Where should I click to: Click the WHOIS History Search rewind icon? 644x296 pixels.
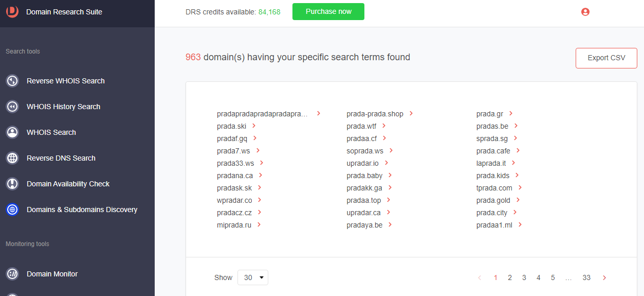click(12, 107)
